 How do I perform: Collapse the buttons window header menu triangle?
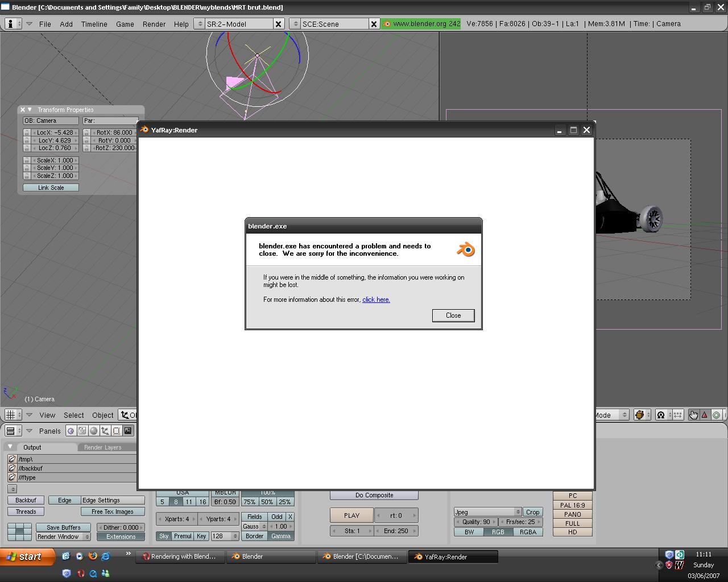(x=29, y=431)
